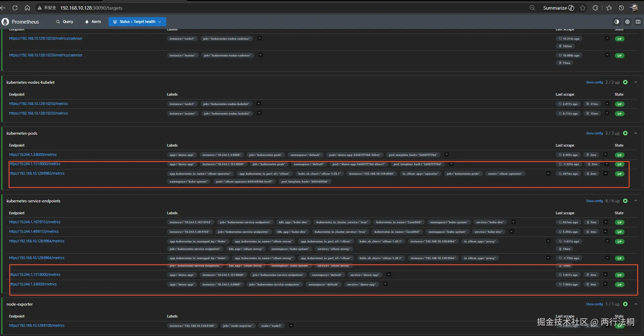Collapse the kubernetes-nodes-kubelet group
The width and height of the screenshot is (644, 336).
tap(636, 82)
